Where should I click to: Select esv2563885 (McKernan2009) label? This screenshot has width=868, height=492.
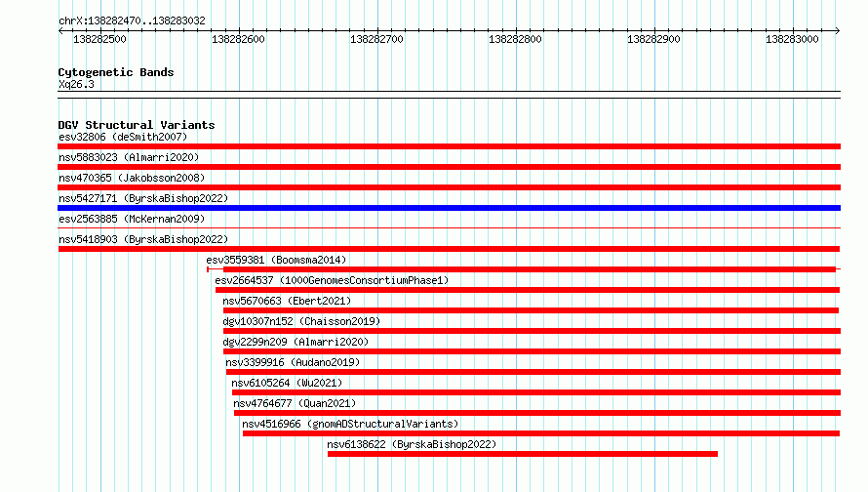pyautogui.click(x=132, y=219)
